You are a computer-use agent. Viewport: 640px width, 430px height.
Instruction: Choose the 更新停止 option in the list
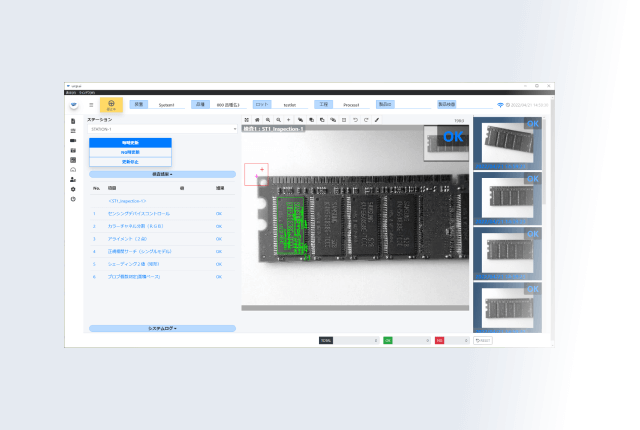(x=130, y=161)
